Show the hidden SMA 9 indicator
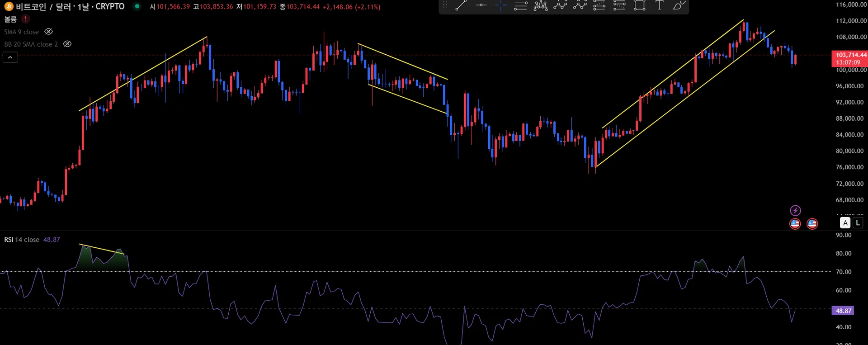The image size is (868, 345). click(48, 32)
